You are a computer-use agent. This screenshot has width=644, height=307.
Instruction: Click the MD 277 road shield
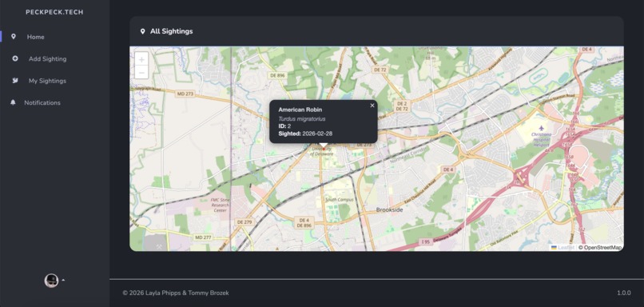coord(203,237)
